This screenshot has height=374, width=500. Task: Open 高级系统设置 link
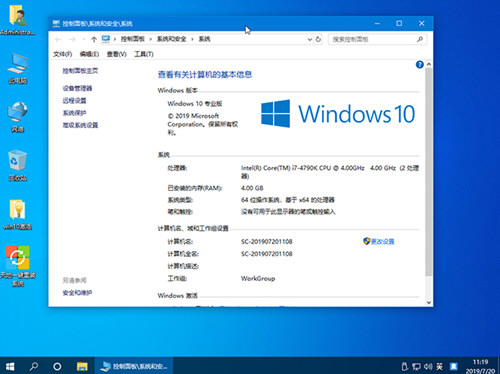click(x=80, y=125)
